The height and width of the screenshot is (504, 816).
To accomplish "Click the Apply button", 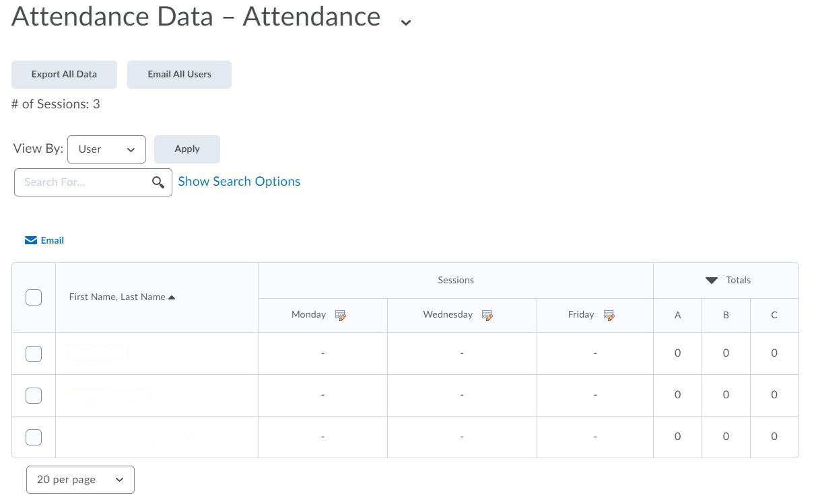I will pos(186,149).
